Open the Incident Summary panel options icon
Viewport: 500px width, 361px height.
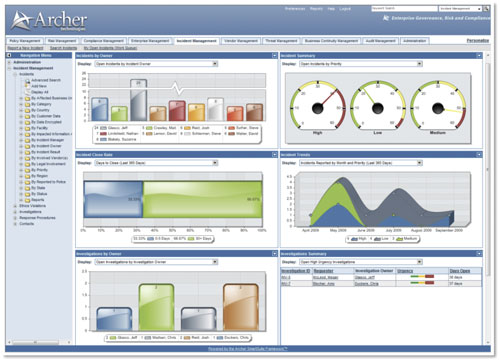tap(479, 56)
